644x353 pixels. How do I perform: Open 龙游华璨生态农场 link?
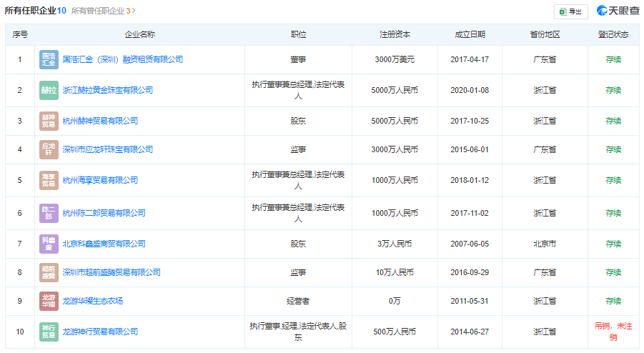coord(92,302)
